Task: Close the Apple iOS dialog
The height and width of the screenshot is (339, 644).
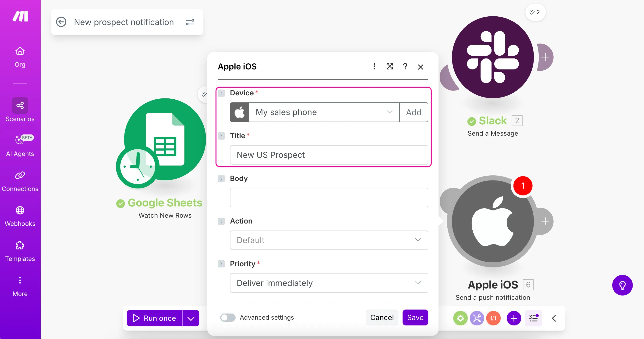Action: (421, 67)
